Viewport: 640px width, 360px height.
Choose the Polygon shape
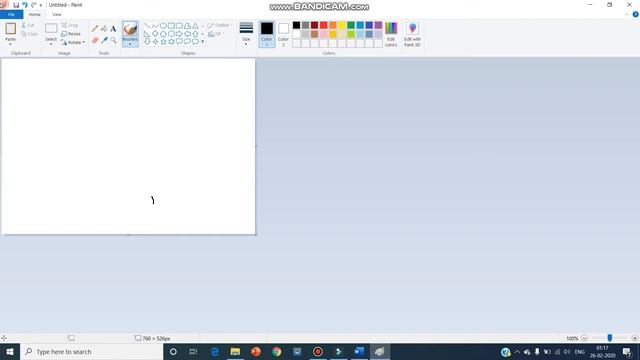pyautogui.click(x=187, y=26)
